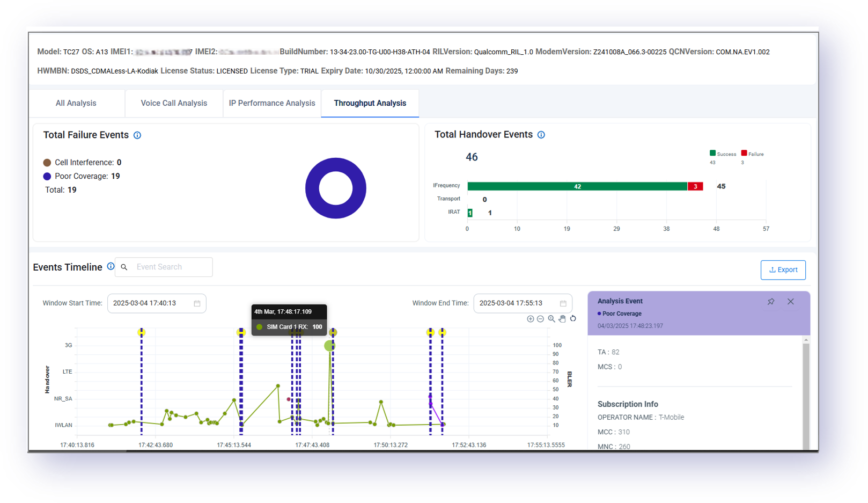Close the Analysis Event panel
Viewport: 868px width, 503px height.
pos(790,302)
